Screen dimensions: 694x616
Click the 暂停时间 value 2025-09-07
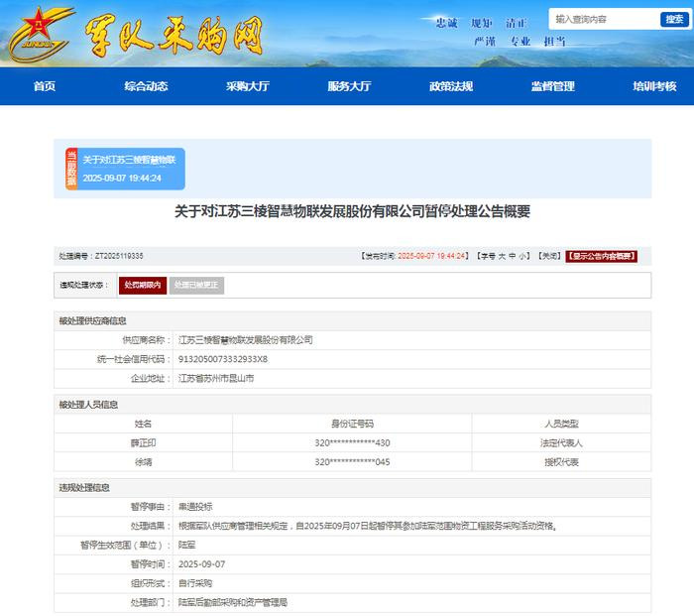[x=202, y=564]
